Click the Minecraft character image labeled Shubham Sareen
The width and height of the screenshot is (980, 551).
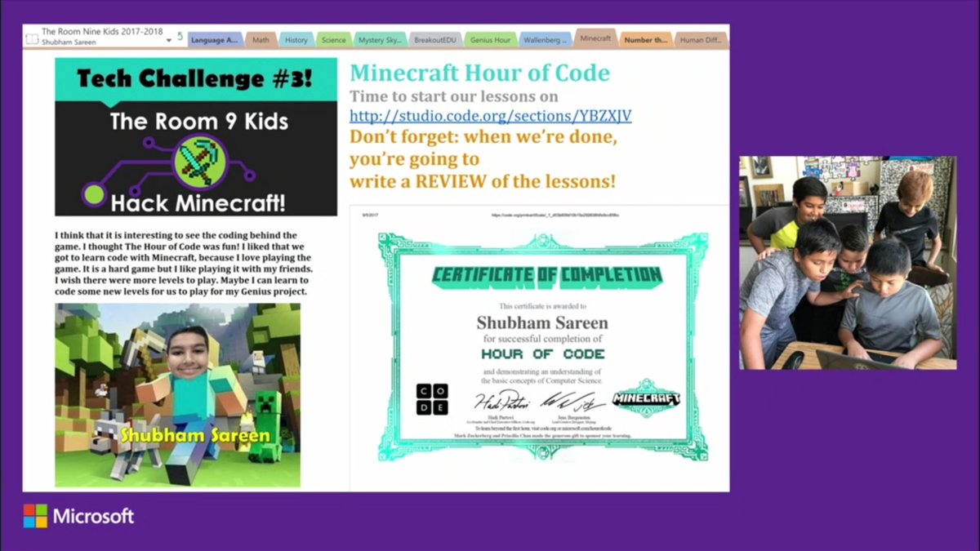pyautogui.click(x=177, y=394)
